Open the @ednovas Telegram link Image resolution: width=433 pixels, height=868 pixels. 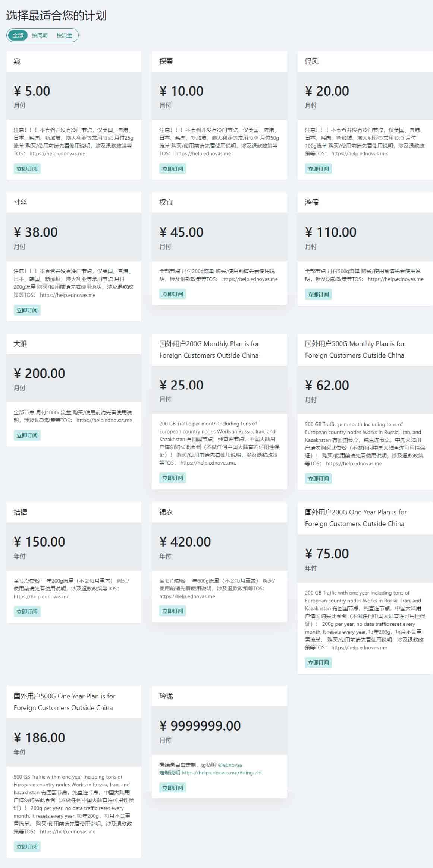[x=230, y=765]
